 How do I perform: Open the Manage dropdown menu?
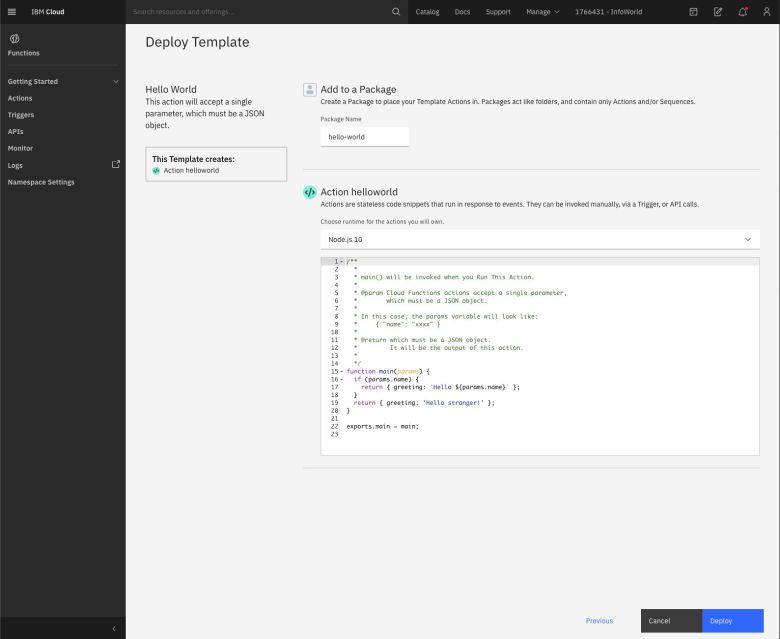[x=542, y=12]
